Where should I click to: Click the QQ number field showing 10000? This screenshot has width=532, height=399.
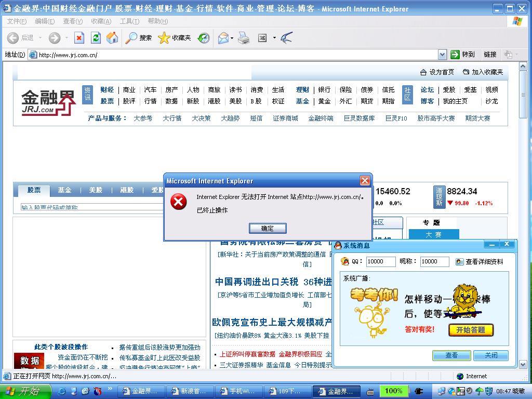click(x=381, y=262)
